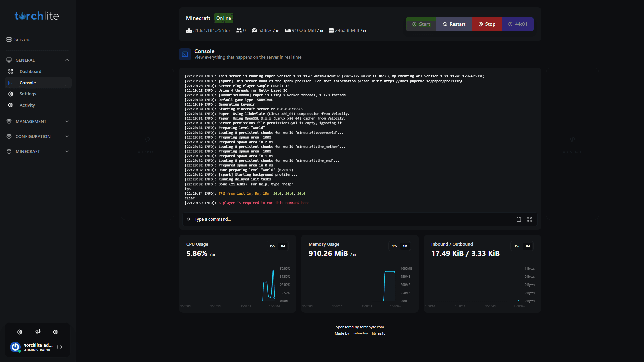Click the Dashboard grid icon

click(x=11, y=71)
